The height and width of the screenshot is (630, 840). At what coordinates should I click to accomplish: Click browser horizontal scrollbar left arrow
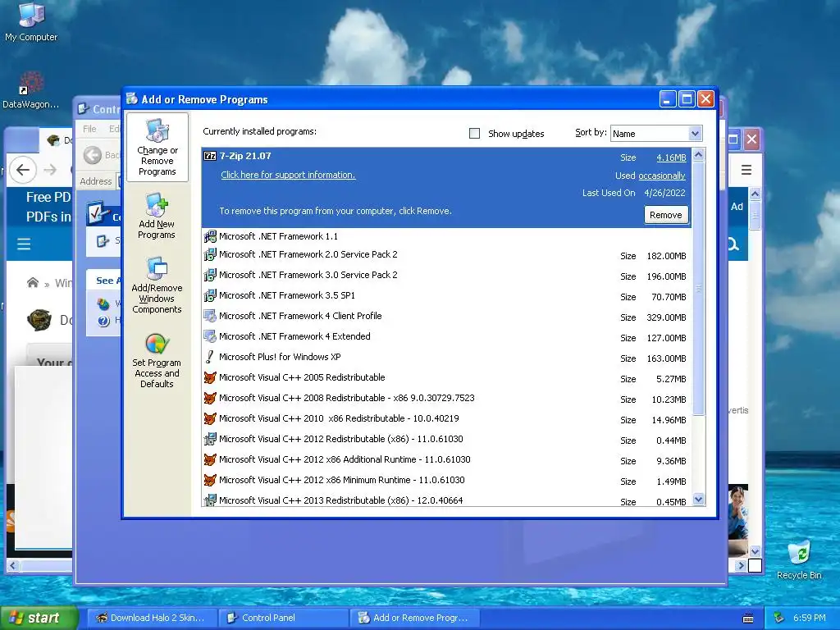pos(13,565)
